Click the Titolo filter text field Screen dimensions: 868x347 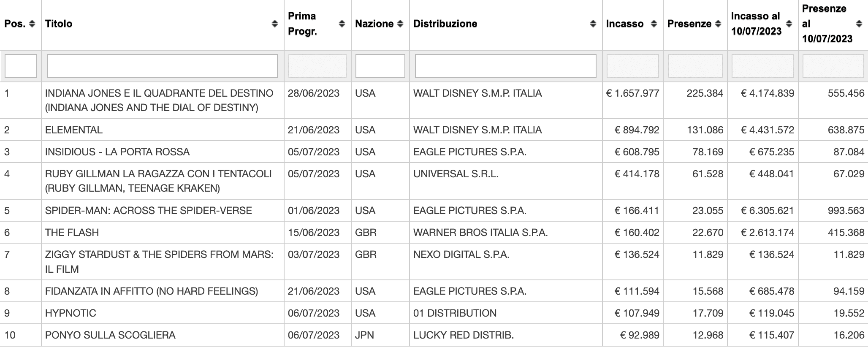click(x=163, y=66)
